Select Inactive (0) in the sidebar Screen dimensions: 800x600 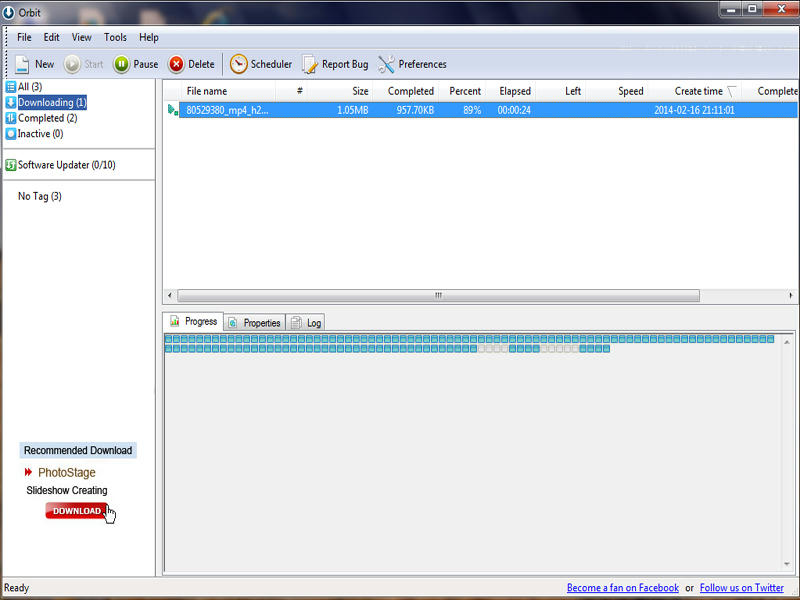coord(40,134)
